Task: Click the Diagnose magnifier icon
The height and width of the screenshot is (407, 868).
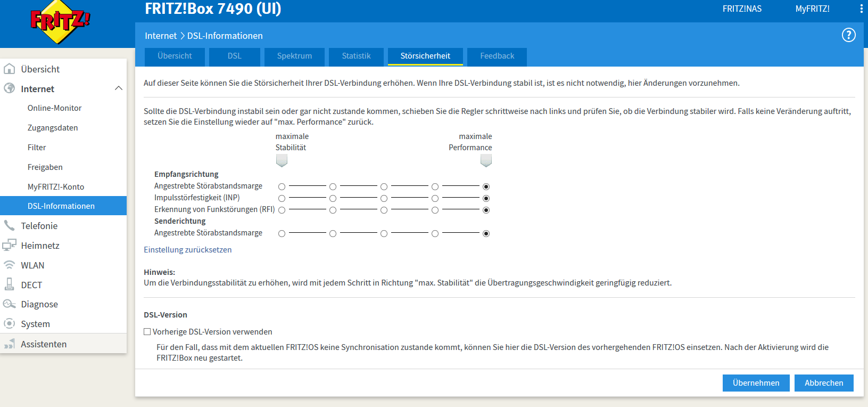Action: tap(9, 304)
